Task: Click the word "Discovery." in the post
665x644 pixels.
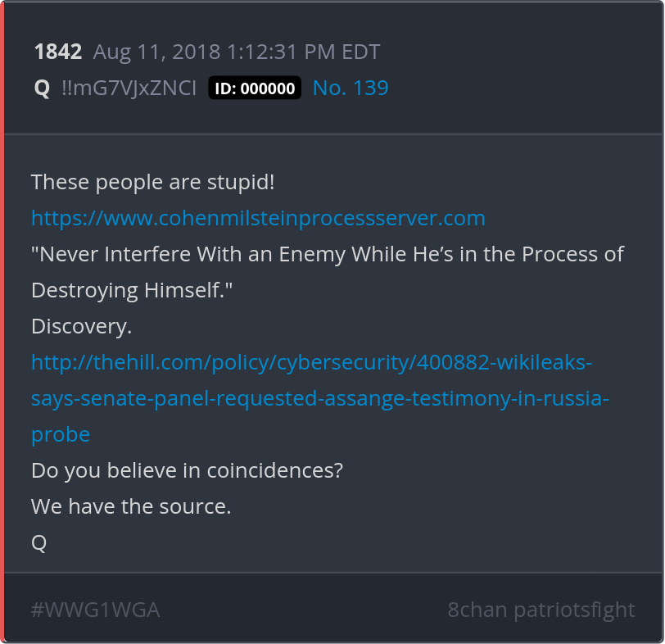Action: coord(81,326)
